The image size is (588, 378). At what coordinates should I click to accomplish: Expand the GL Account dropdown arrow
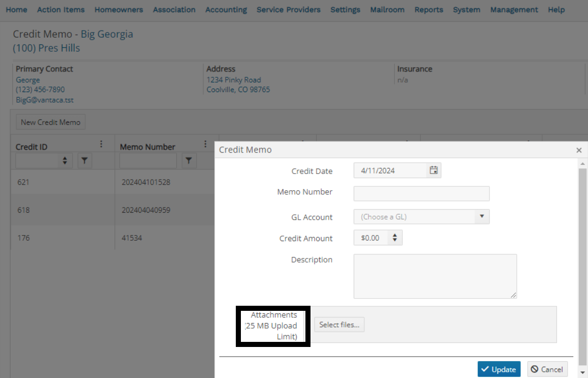tap(482, 217)
